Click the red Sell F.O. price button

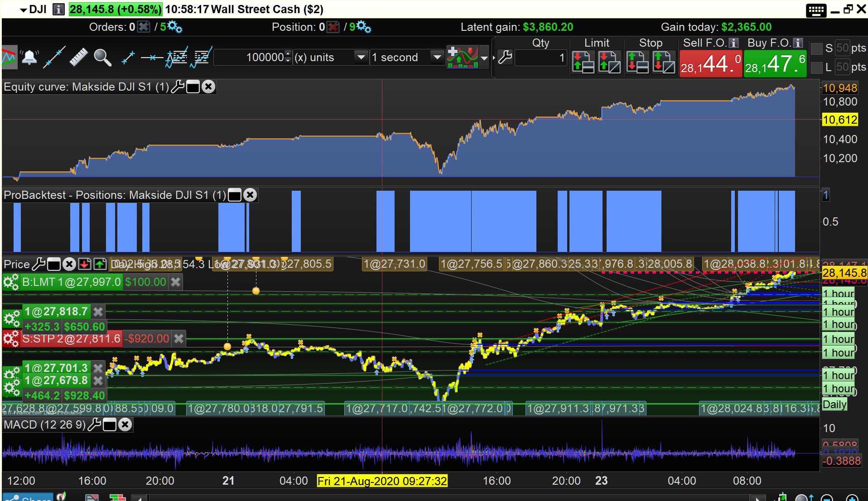711,64
